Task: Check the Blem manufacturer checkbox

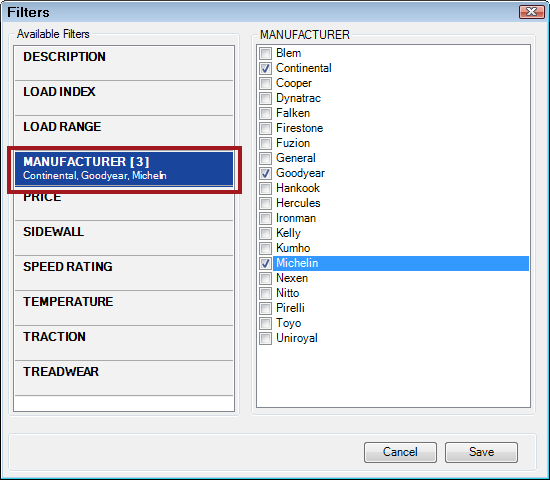Action: [266, 53]
